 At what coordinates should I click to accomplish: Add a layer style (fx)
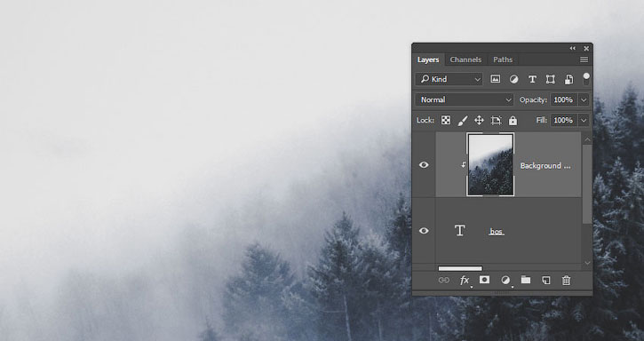[x=465, y=281]
